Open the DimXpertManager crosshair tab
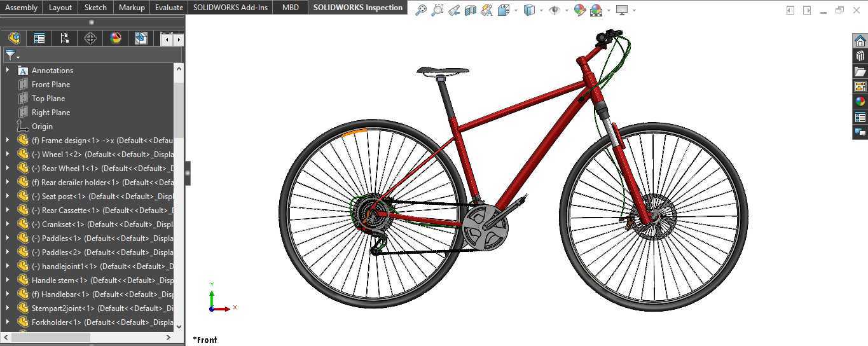The image size is (868, 346). [x=90, y=38]
